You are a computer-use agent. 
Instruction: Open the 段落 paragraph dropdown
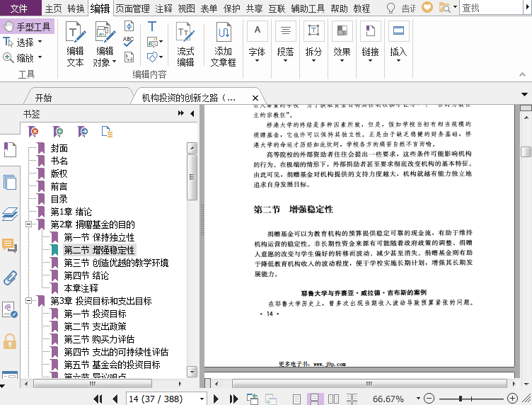pyautogui.click(x=285, y=41)
